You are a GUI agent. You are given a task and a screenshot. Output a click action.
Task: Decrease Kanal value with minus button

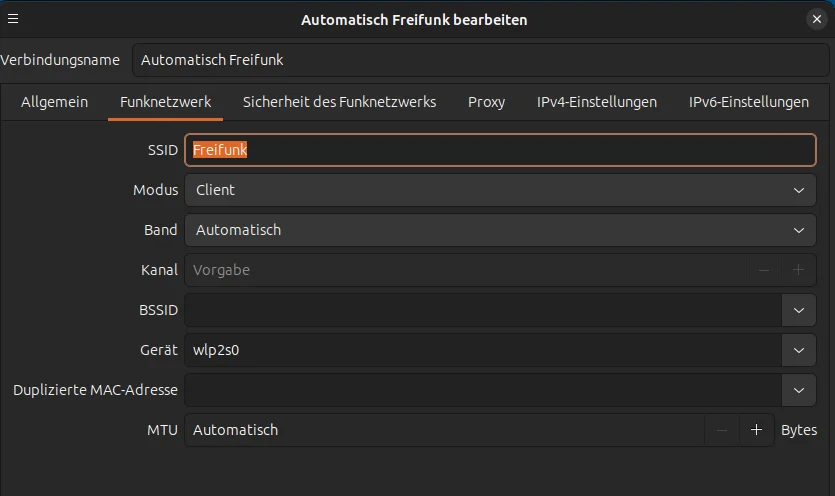pos(764,270)
